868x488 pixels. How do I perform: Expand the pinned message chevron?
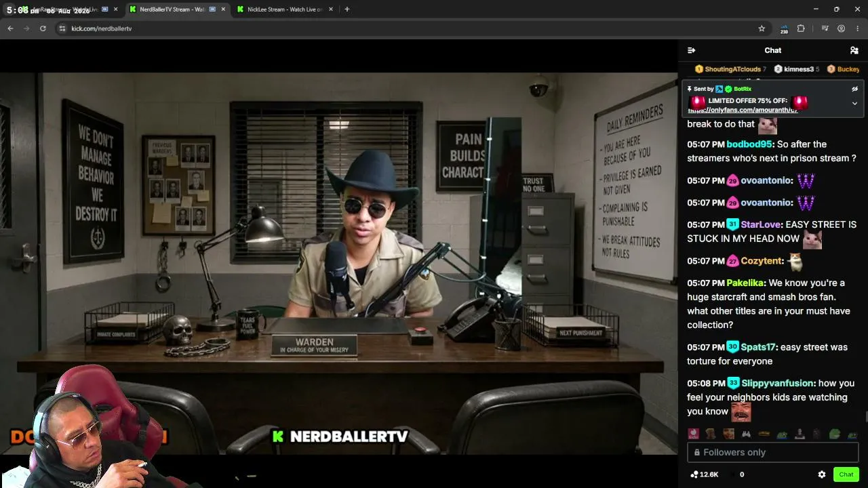pos(854,104)
